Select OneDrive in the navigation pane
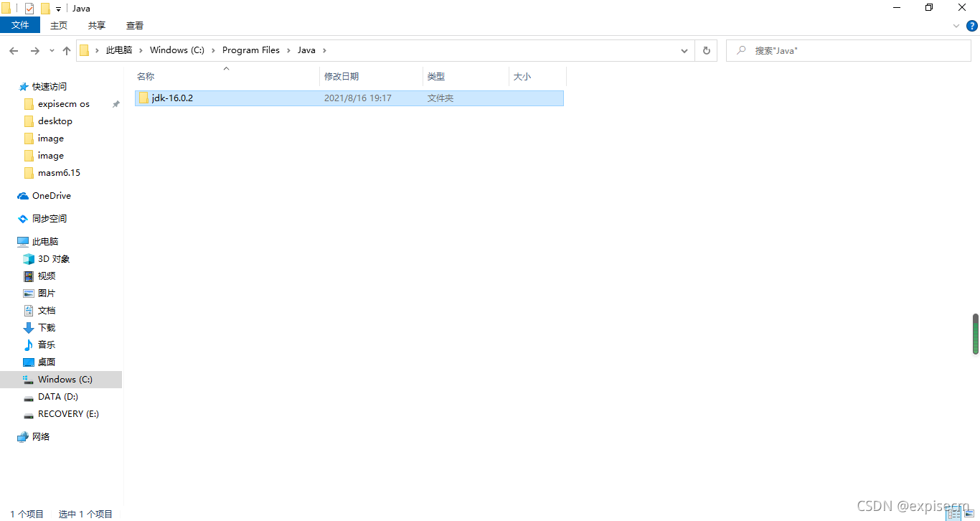This screenshot has height=521, width=980. 52,196
